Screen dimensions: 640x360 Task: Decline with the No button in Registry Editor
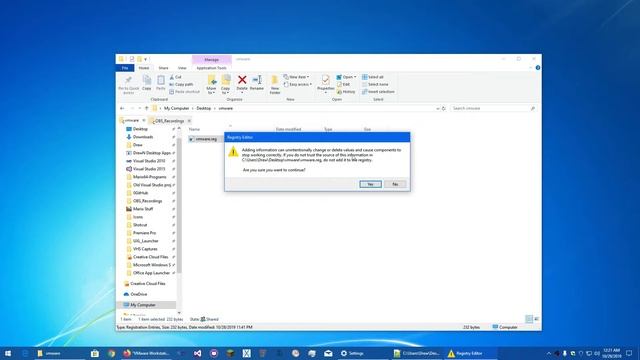pos(395,184)
